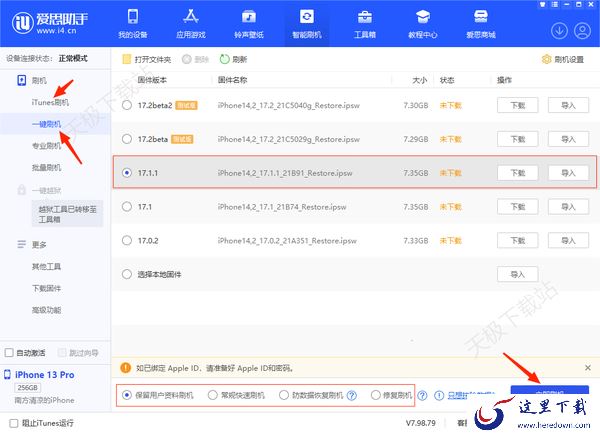Click help icon beside 修复刷机

point(422,396)
